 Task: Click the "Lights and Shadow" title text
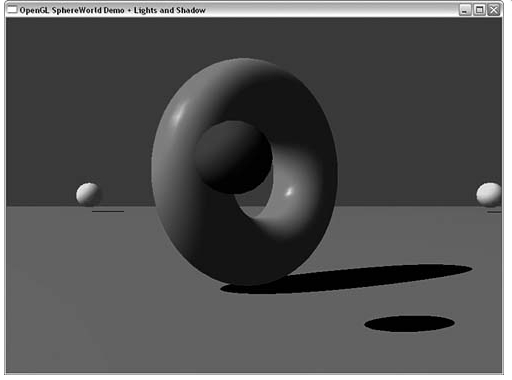click(169, 10)
